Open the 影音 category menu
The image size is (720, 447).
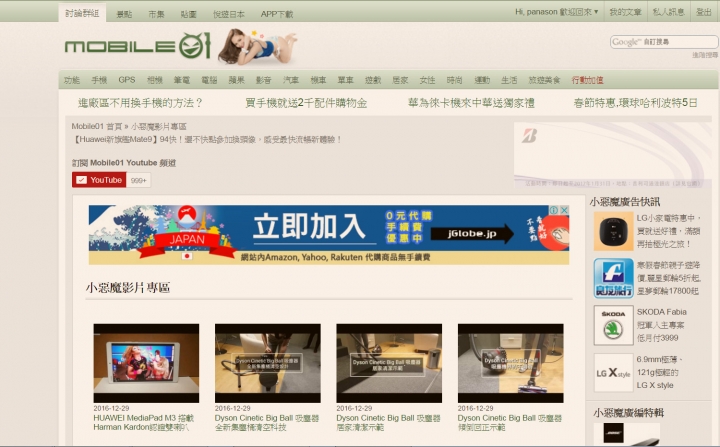click(x=264, y=80)
